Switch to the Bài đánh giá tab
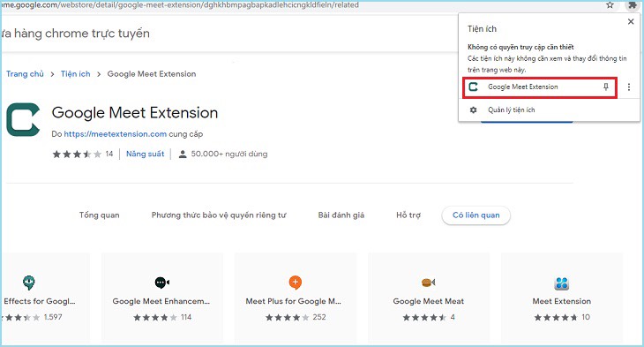 [341, 215]
